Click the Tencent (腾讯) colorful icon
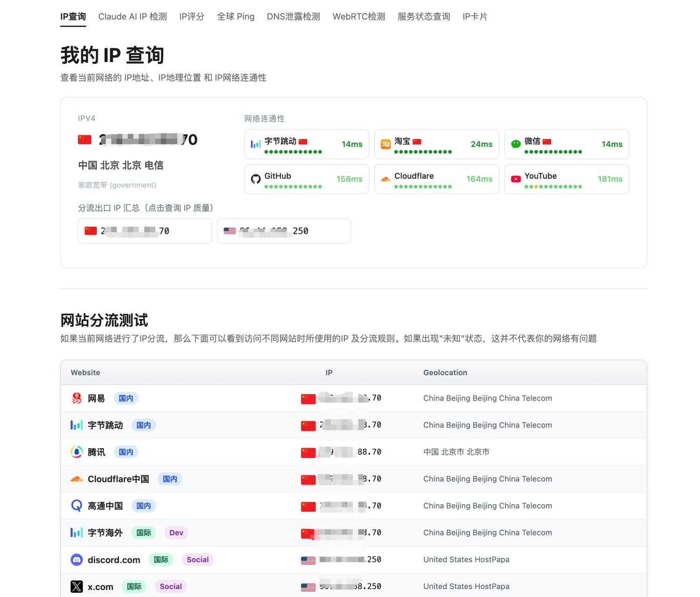 (x=77, y=452)
